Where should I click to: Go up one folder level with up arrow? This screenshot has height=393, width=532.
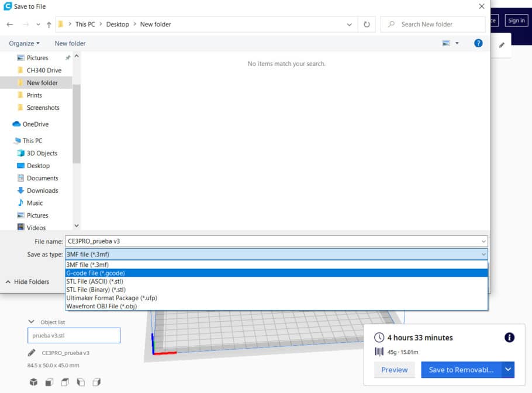click(49, 25)
